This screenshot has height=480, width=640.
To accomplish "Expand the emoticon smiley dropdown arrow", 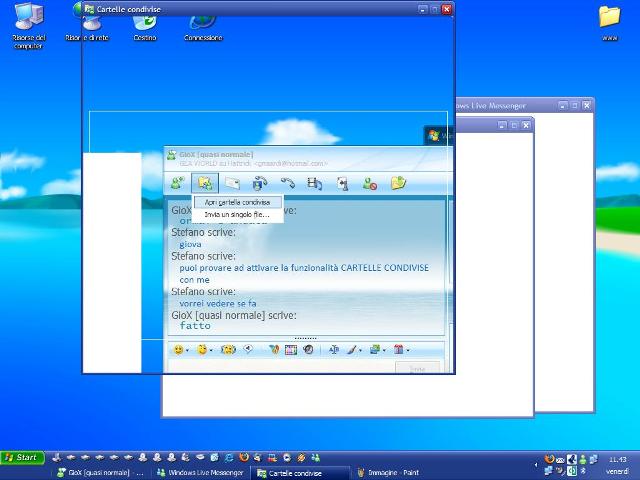I will click(x=186, y=350).
